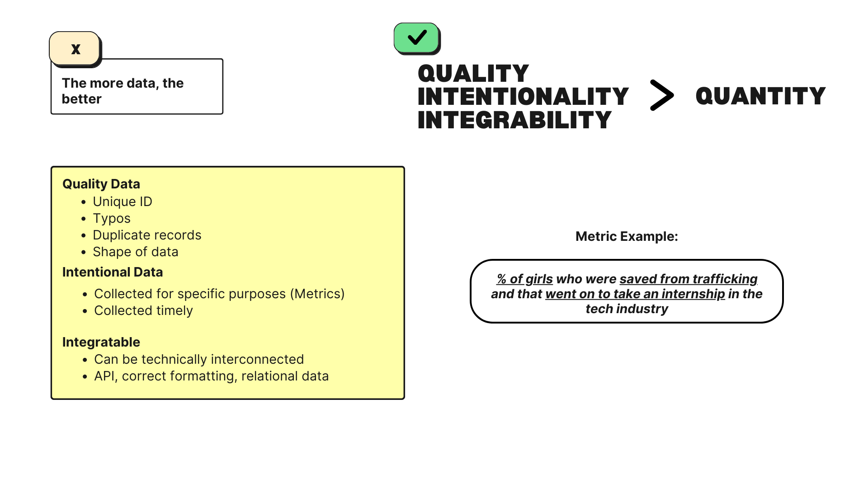The image size is (868, 488).
Task: Expand the Unique ID bullet point
Action: tap(122, 201)
